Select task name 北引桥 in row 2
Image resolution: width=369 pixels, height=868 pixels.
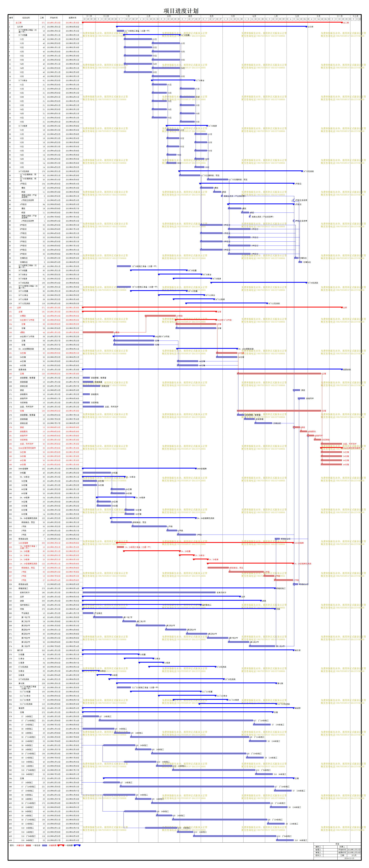20,27
